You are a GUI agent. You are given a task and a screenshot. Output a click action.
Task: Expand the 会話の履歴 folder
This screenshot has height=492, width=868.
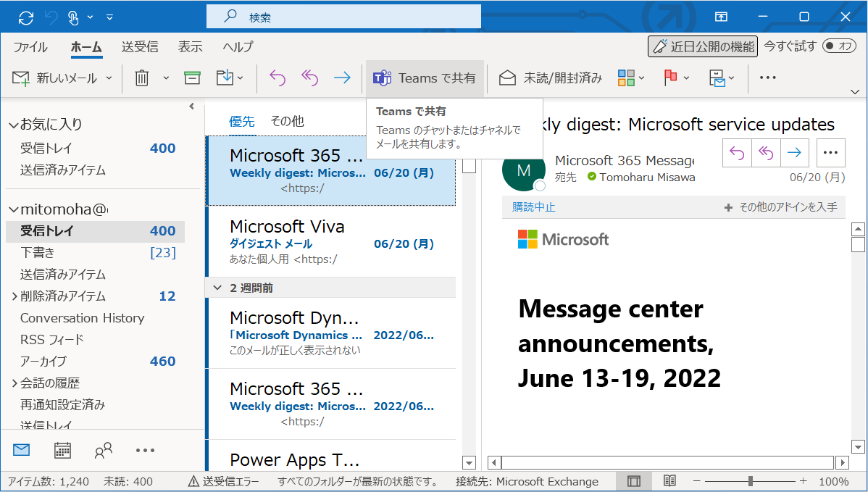[x=14, y=383]
